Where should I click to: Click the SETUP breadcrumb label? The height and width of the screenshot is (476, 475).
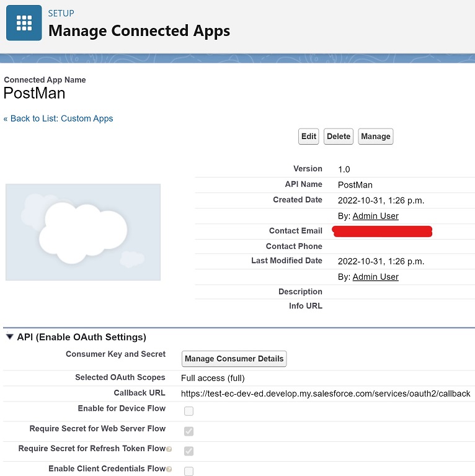click(x=61, y=14)
